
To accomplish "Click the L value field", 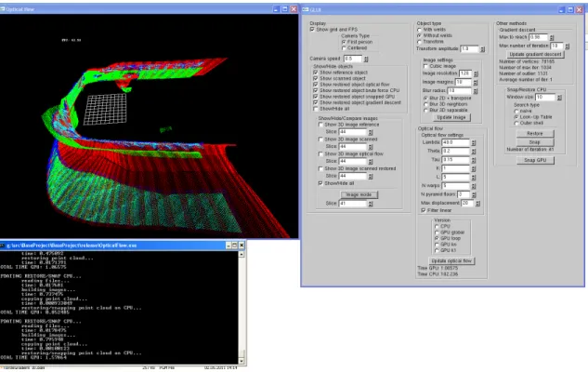I will pos(455,178).
